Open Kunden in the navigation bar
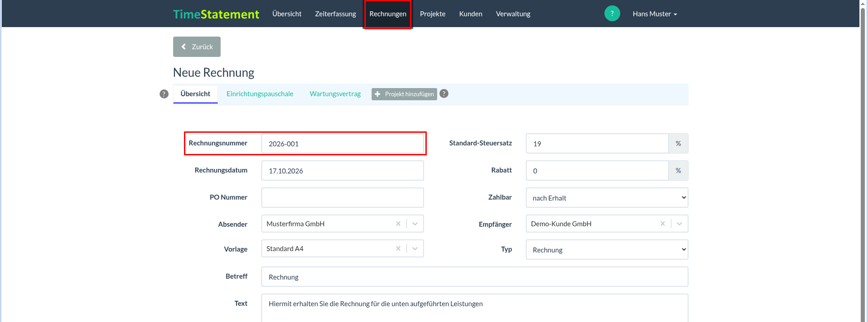The width and height of the screenshot is (868, 322). [471, 14]
